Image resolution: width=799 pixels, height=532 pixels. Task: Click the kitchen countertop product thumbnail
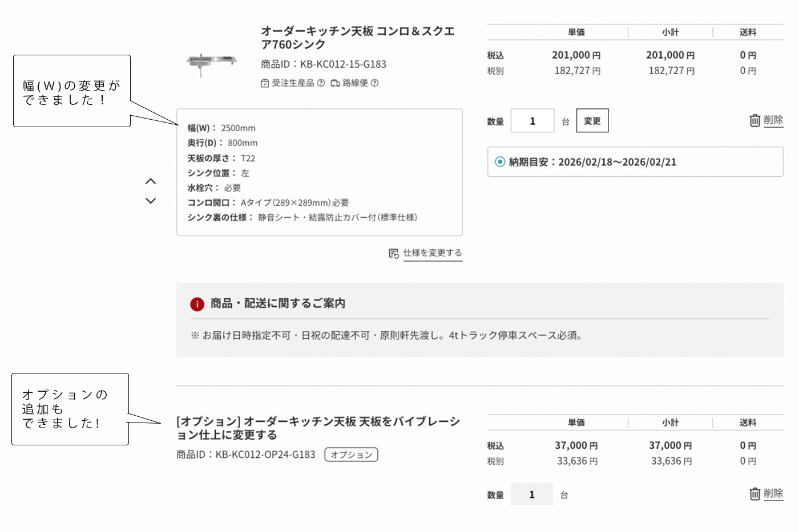[211, 63]
